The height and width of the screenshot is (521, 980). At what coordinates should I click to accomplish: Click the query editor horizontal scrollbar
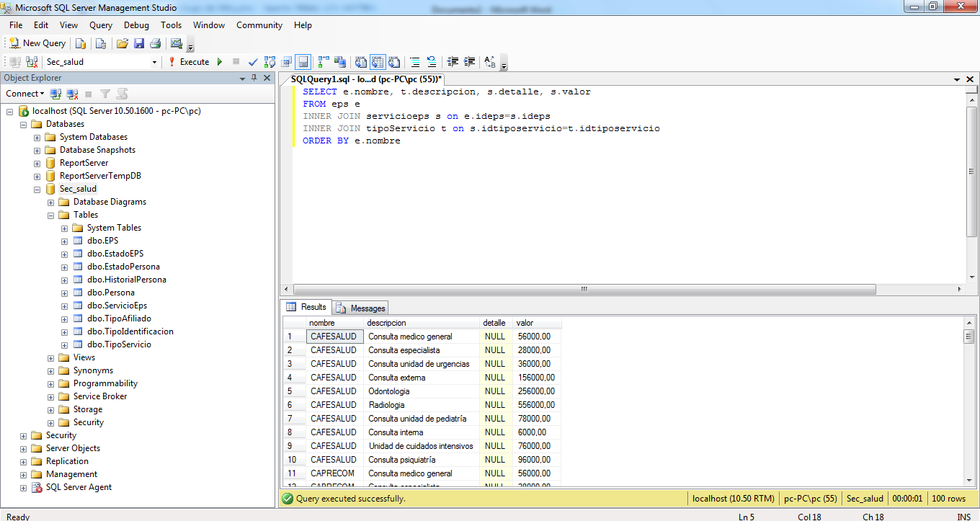(x=584, y=290)
